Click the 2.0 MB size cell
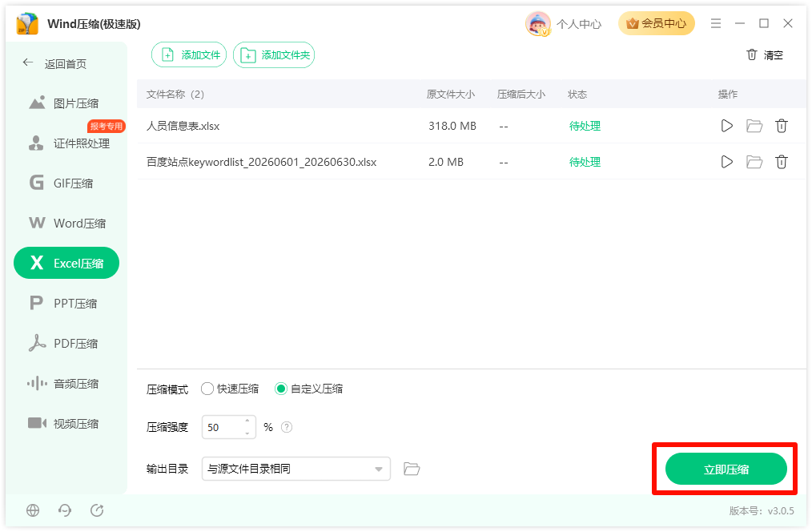The height and width of the screenshot is (532, 812). pos(446,162)
